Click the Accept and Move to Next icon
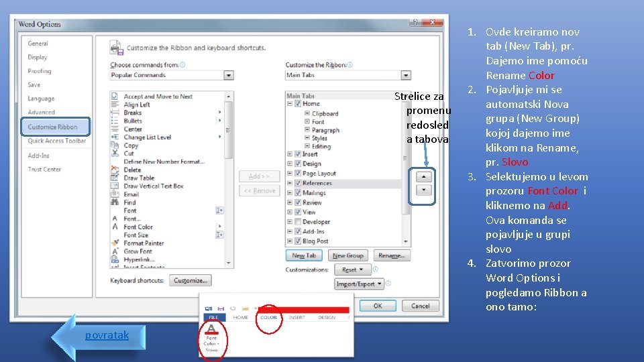644x362 pixels. pyautogui.click(x=115, y=97)
